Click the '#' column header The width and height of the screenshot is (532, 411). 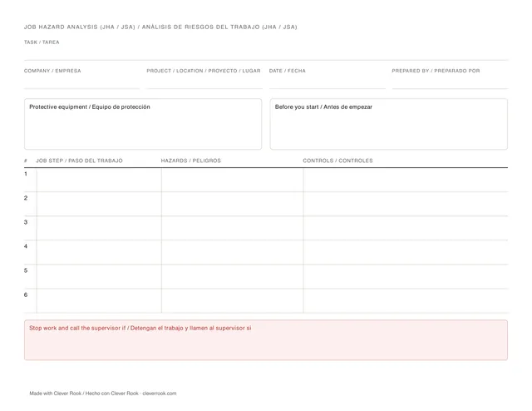point(26,161)
